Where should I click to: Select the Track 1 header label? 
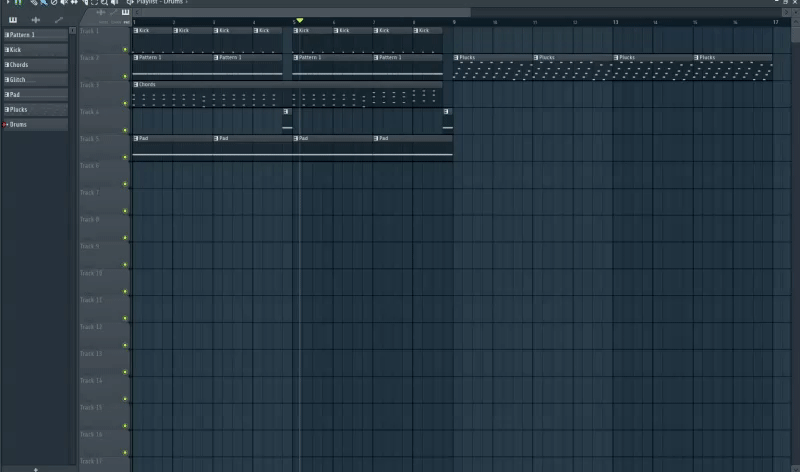point(89,31)
